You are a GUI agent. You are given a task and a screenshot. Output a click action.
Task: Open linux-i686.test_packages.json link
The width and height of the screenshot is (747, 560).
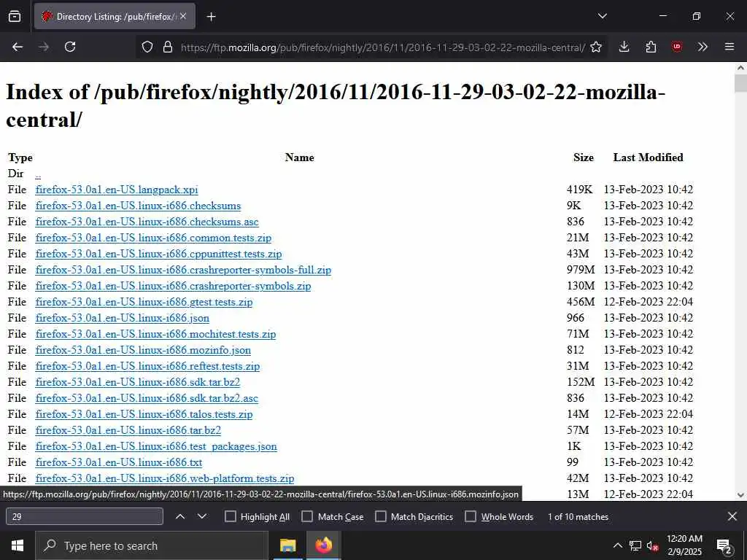click(x=156, y=446)
